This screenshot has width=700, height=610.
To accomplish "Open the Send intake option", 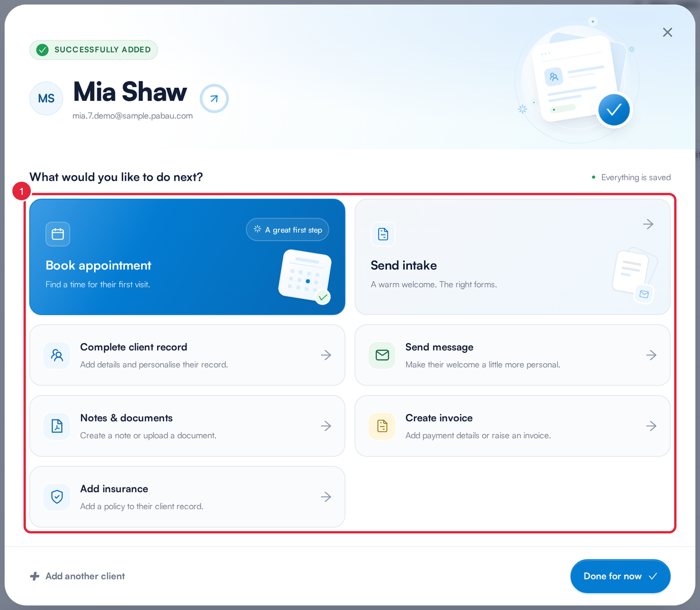I will tap(512, 257).
